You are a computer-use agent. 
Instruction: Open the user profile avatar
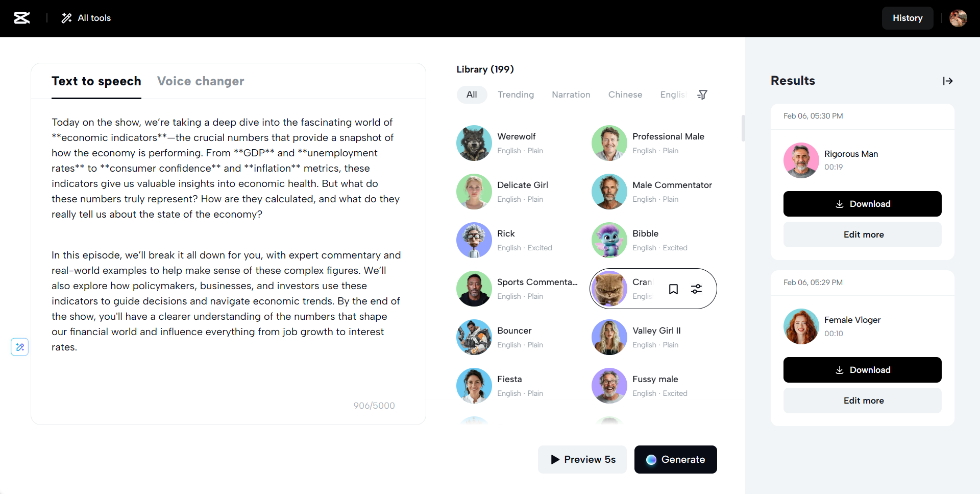[958, 18]
